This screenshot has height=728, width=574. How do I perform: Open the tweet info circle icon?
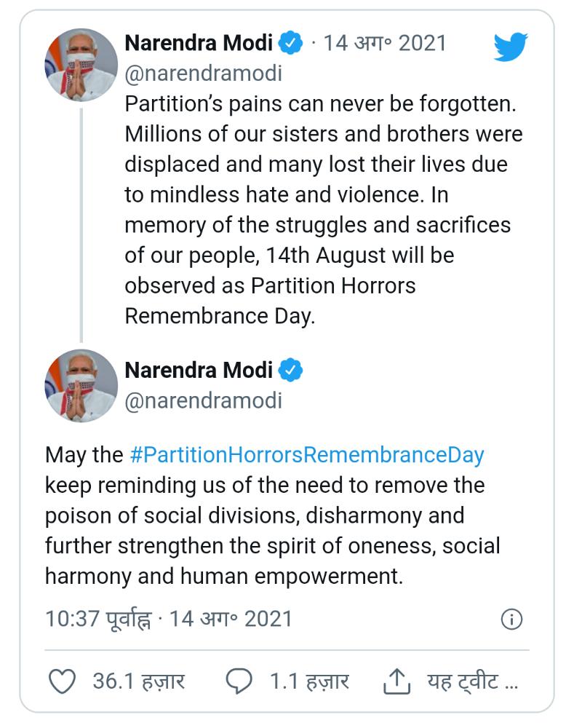511,620
